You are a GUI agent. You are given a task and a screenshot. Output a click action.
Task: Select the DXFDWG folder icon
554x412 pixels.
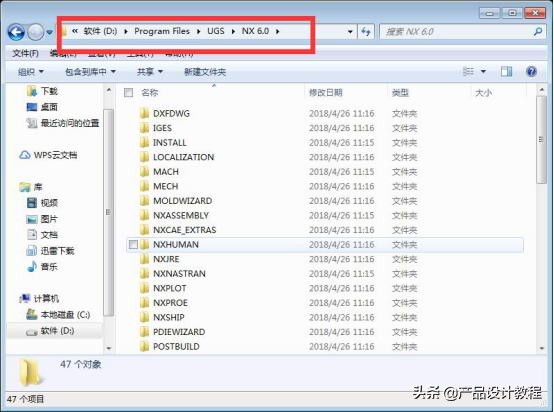click(x=144, y=113)
